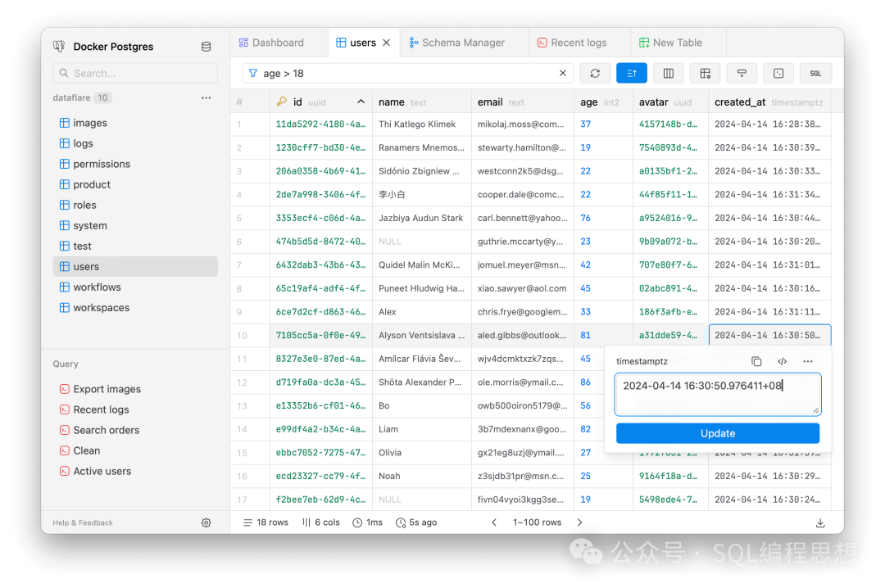Viewport: 885px width, 588px height.
Task: Open the columns visibility icon
Action: point(669,73)
